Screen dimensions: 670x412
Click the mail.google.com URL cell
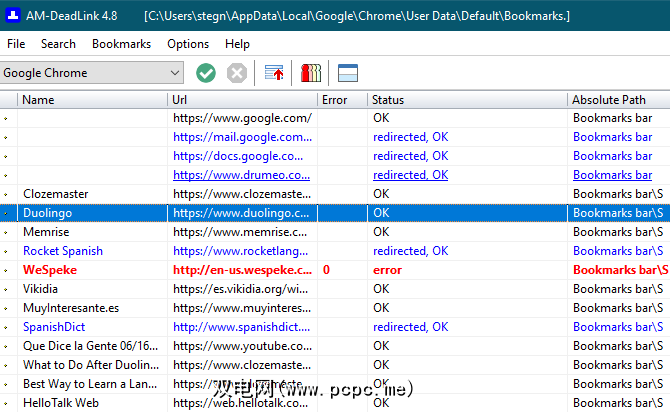[x=242, y=137]
